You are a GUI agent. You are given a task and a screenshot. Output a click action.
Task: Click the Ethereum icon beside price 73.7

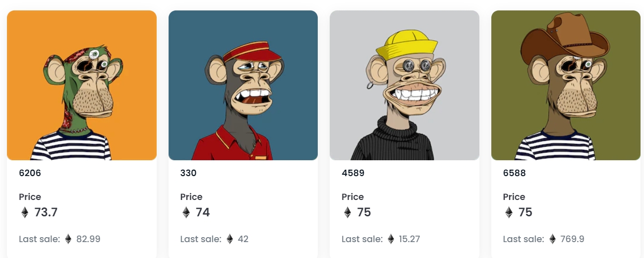[25, 213]
